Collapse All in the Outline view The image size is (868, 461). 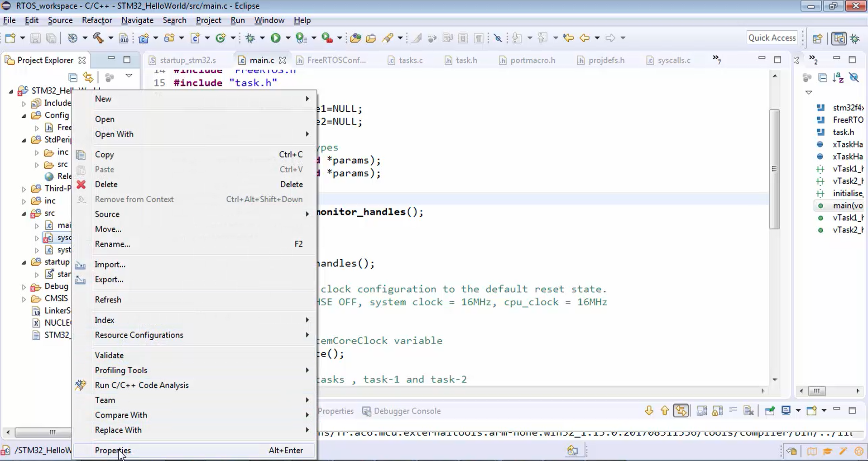pyautogui.click(x=823, y=78)
